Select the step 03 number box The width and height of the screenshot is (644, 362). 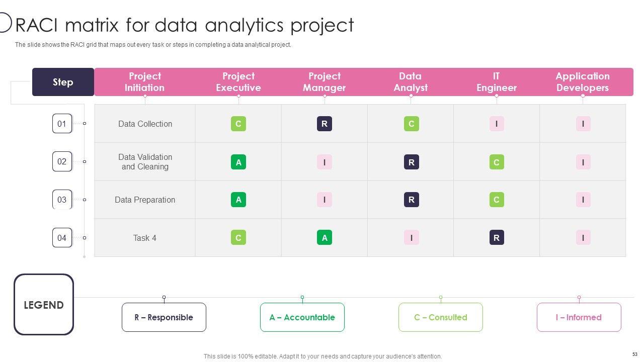(62, 200)
